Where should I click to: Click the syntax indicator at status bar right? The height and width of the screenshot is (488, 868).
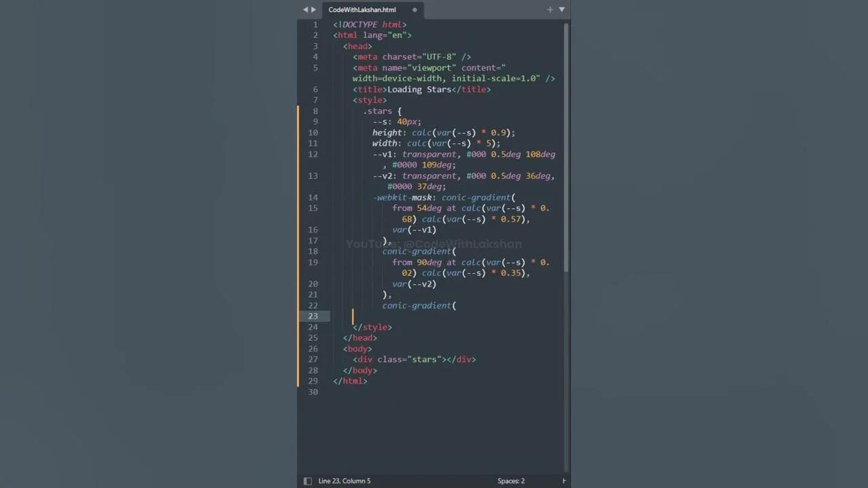point(565,481)
